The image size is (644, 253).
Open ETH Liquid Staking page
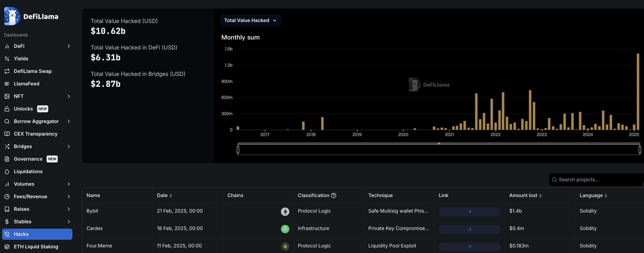[37, 247]
